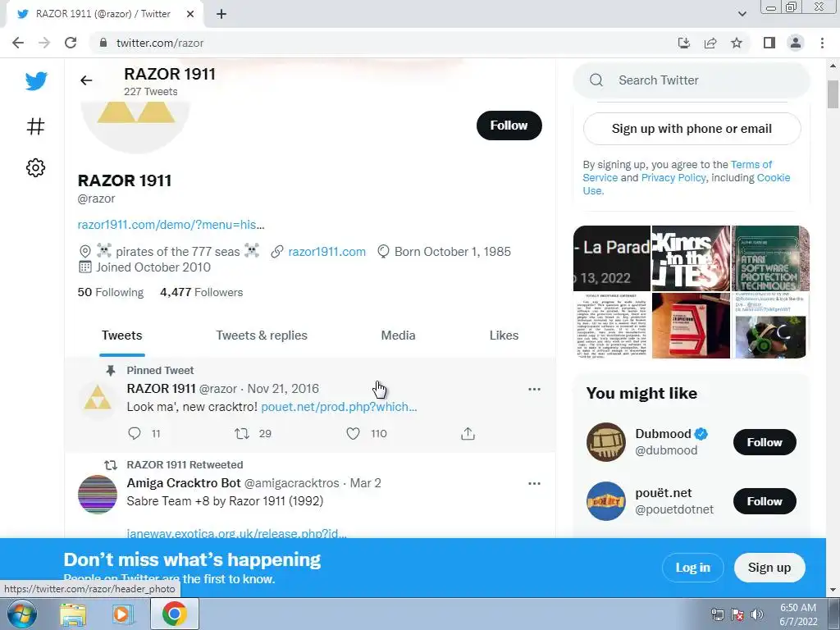840x630 pixels.
Task: Click the site lock padlock icon
Action: (103, 43)
